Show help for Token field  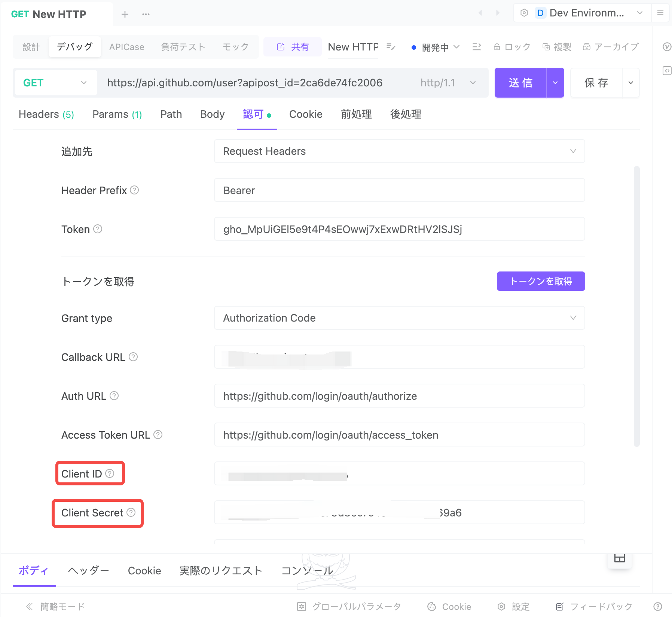pyautogui.click(x=98, y=229)
